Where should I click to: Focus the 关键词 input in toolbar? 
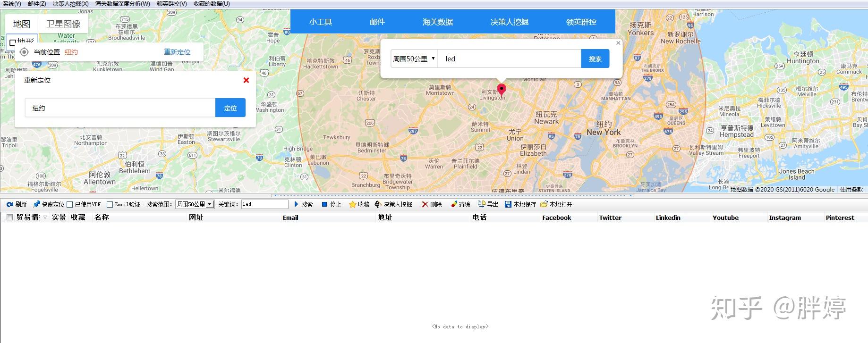click(264, 204)
